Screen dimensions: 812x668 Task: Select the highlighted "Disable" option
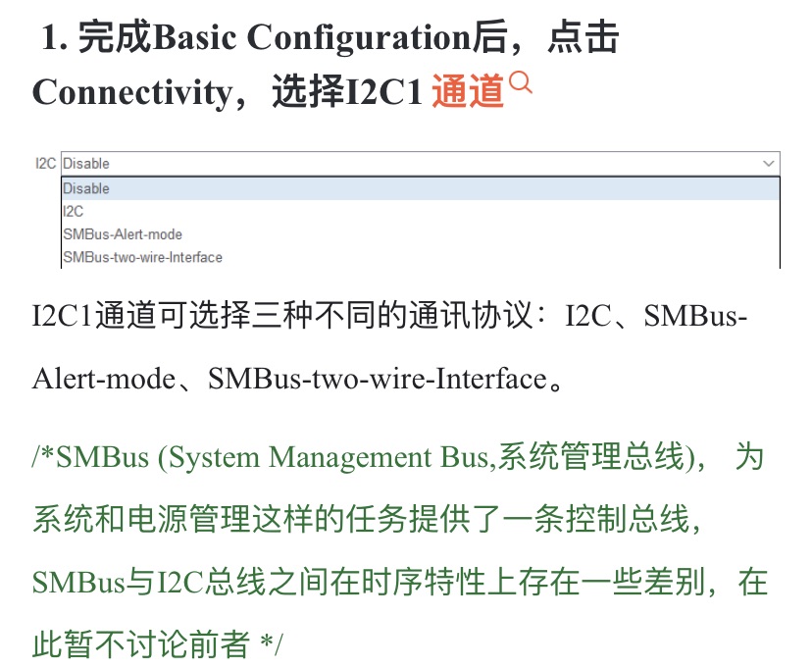click(x=85, y=188)
